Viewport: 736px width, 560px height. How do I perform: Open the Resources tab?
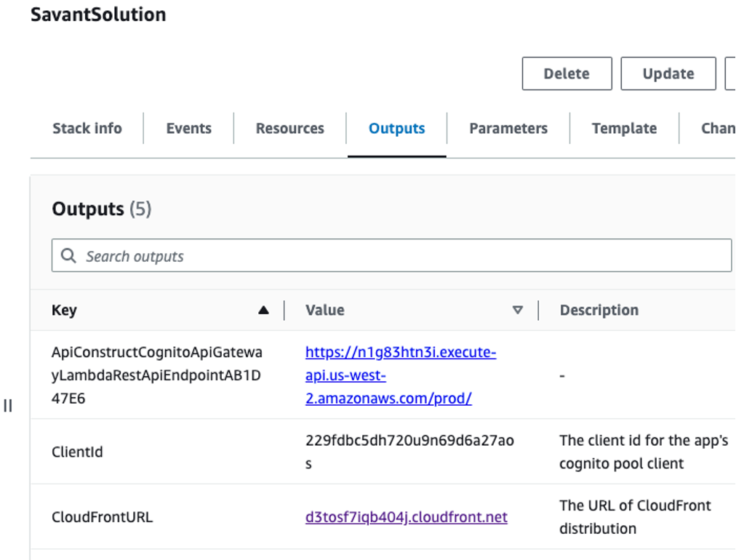pos(289,128)
